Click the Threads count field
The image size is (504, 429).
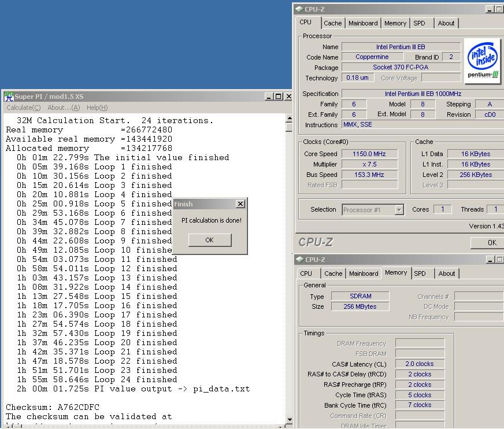(495, 209)
